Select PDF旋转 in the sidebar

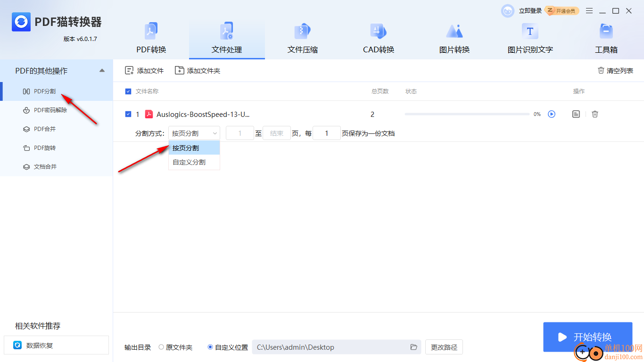[x=57, y=148]
